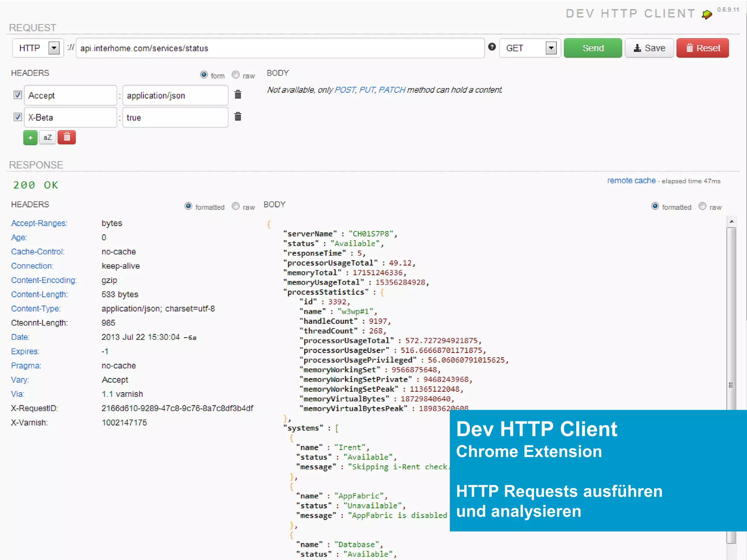The image size is (747, 560).
Task: Select request headers raw mode
Action: pos(236,75)
